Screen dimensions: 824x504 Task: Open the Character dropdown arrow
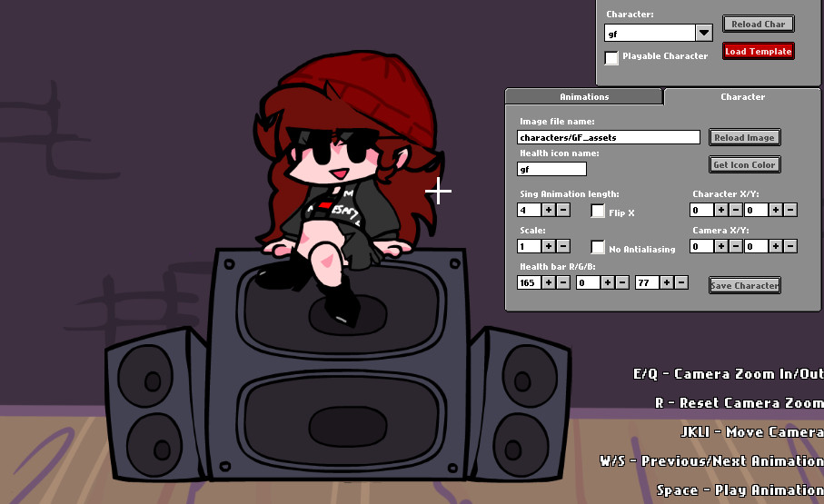click(x=704, y=33)
